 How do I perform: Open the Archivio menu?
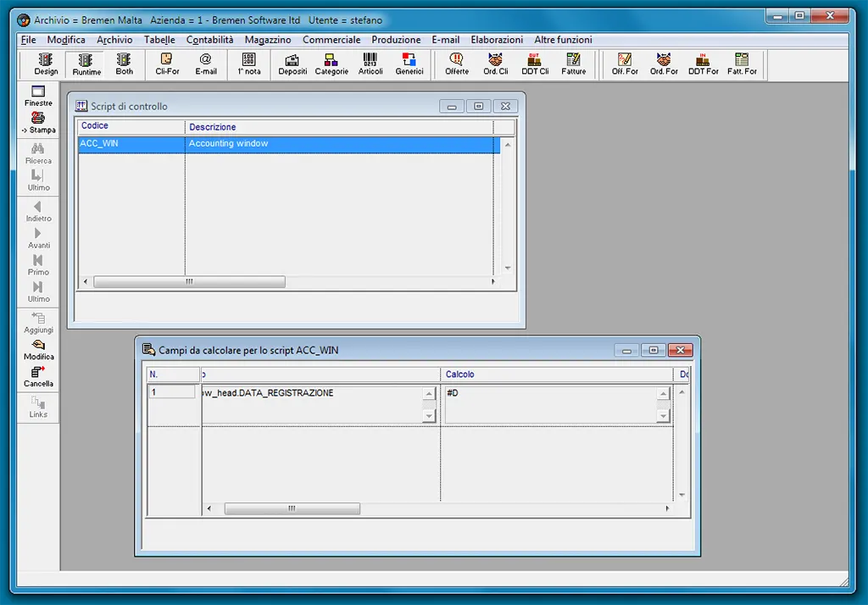click(114, 40)
